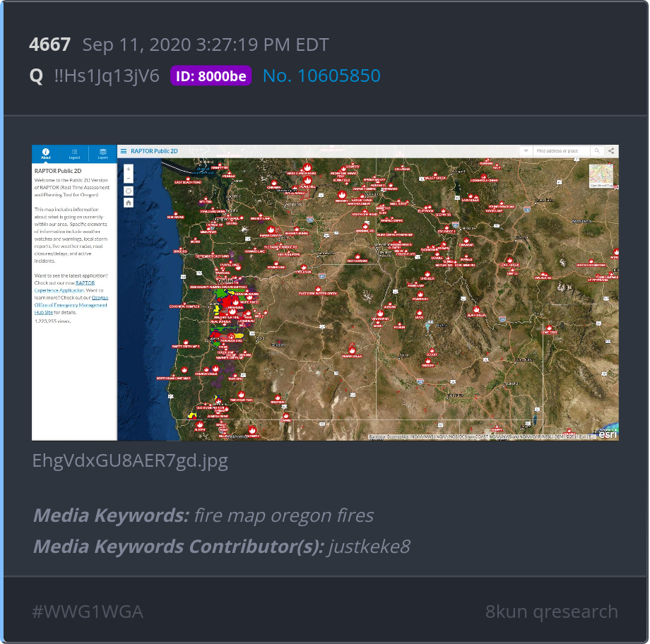Screen dimensions: 650x644
Task: Zoom in with the plus button
Action: (x=129, y=169)
